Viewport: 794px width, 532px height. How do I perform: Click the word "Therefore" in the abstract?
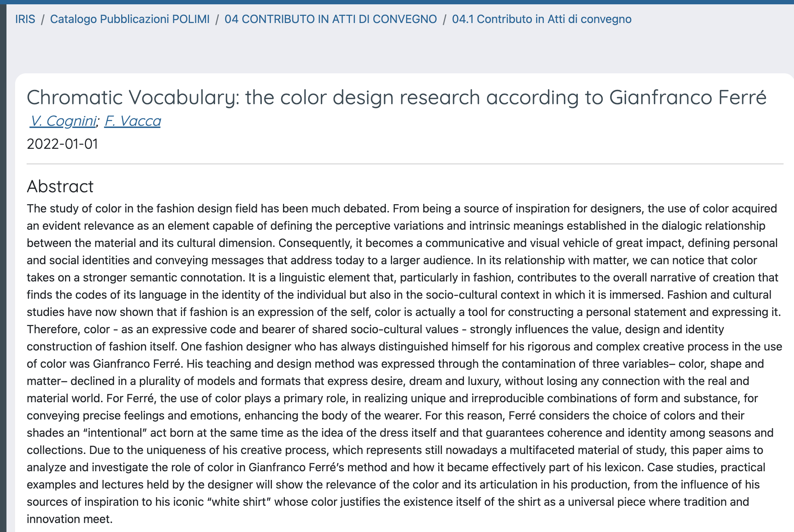point(53,329)
